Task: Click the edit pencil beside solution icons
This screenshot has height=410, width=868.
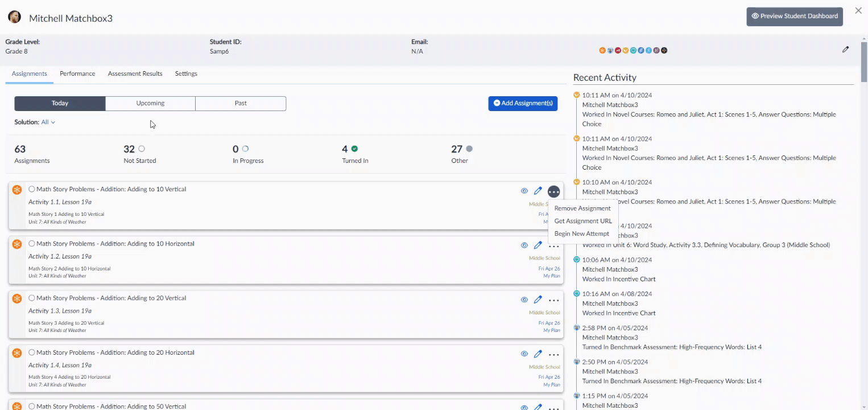Action: pyautogui.click(x=846, y=50)
